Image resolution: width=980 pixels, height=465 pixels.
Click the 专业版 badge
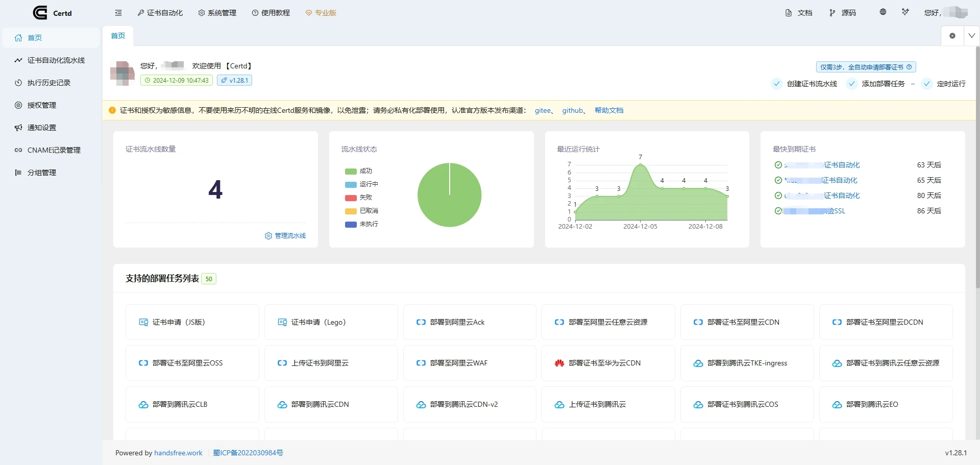321,13
